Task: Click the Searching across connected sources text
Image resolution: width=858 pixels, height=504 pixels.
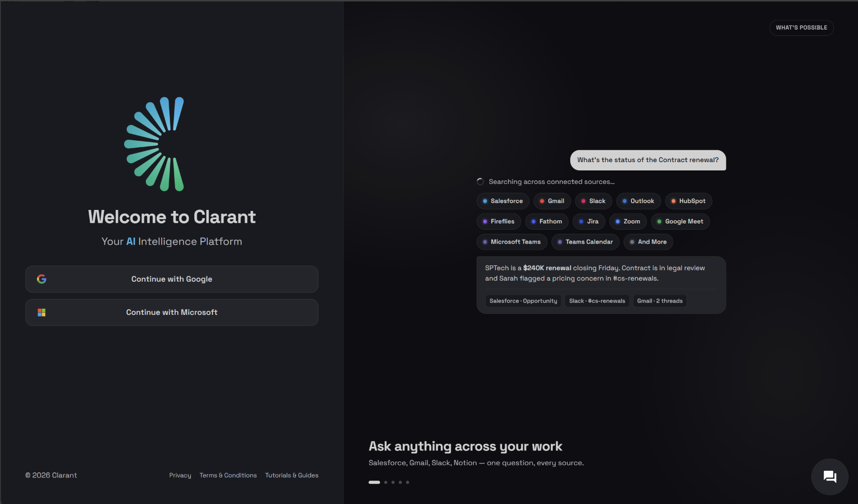Action: 551,182
